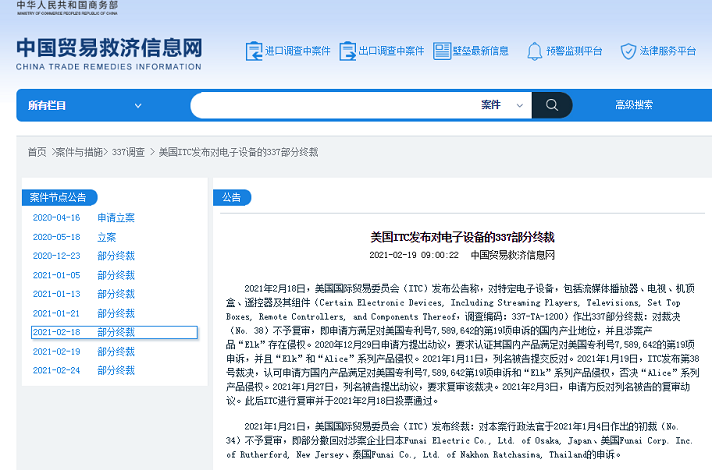
Task: Open the 2021-01-05 部分终裁 entry
Action: tap(84, 275)
